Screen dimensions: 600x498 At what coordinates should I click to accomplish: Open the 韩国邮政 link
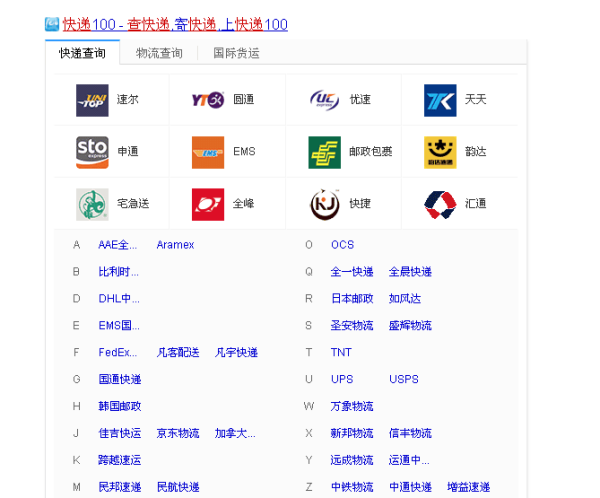(x=120, y=406)
